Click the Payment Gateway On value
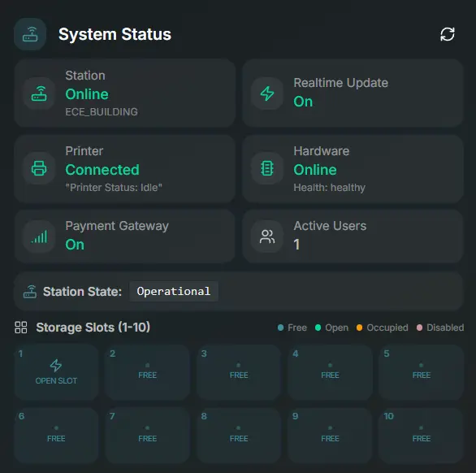Image resolution: width=476 pixels, height=473 pixels. [x=75, y=245]
